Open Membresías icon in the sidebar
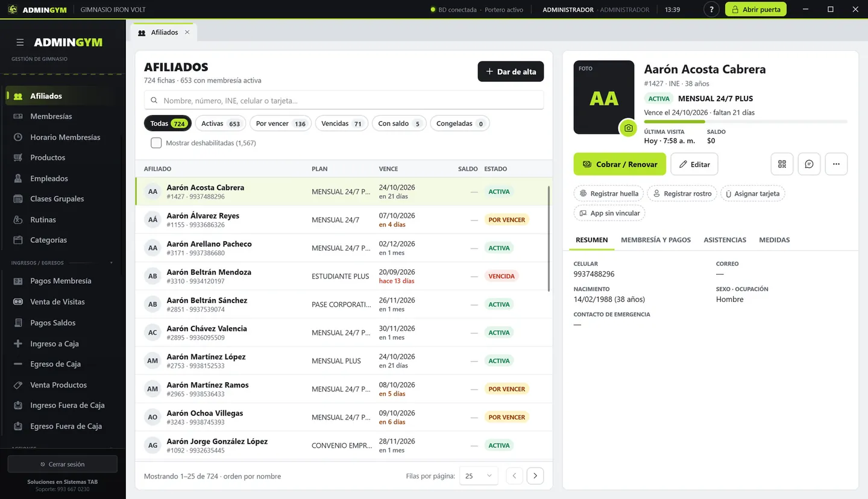 [x=18, y=116]
